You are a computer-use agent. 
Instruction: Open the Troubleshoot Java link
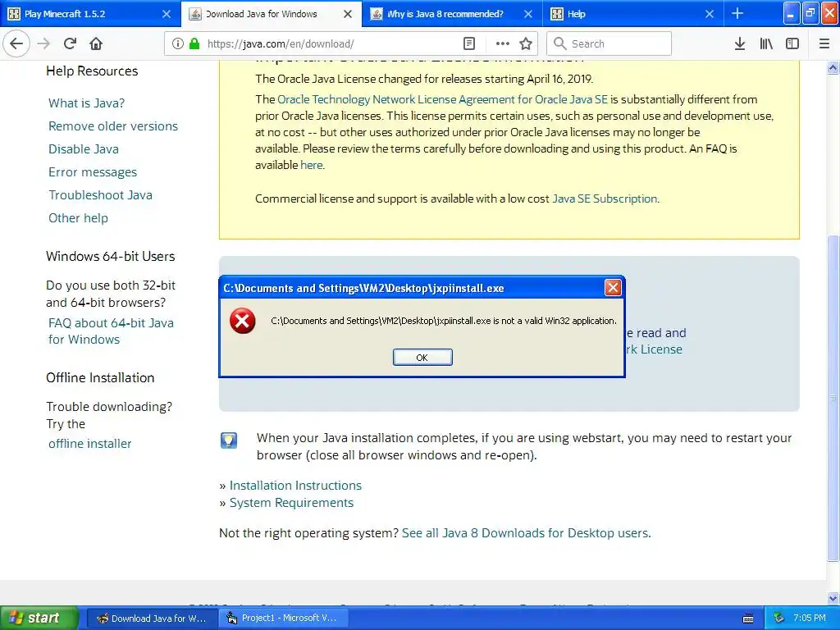[100, 195]
